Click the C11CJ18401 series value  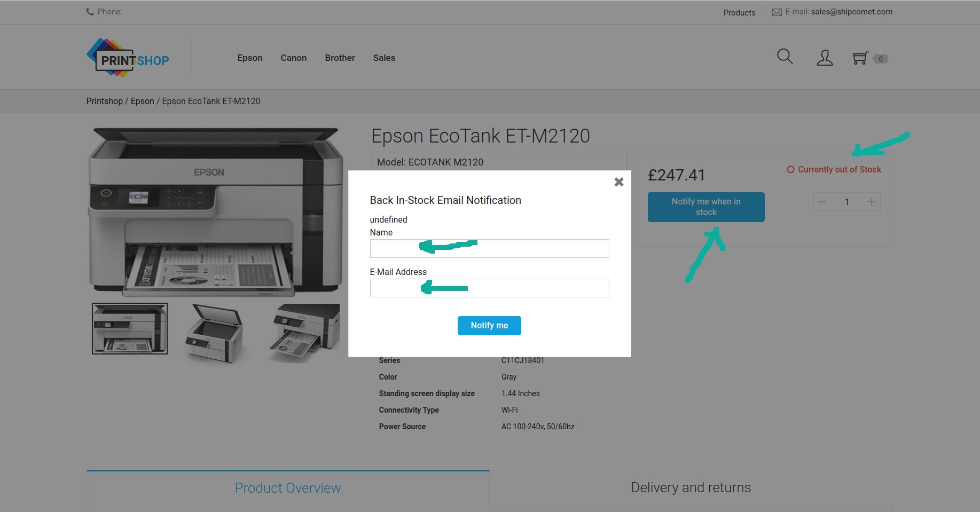(x=523, y=360)
